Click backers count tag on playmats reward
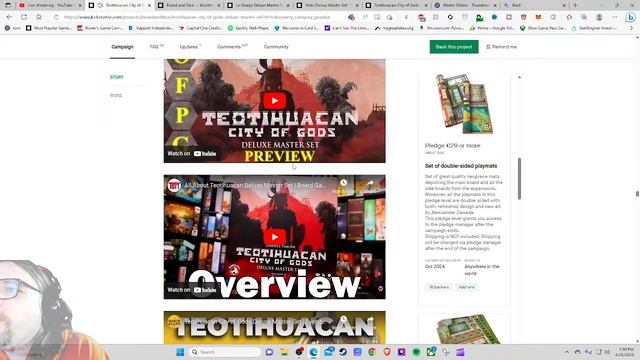 pyautogui.click(x=439, y=287)
